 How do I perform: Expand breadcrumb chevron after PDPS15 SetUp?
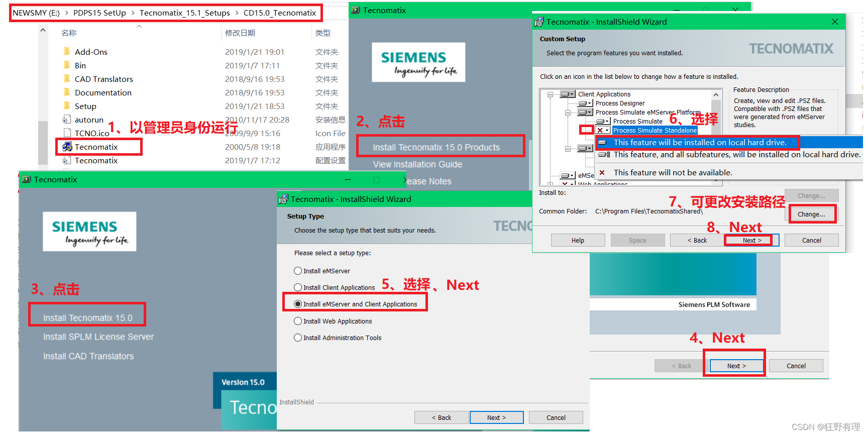133,13
